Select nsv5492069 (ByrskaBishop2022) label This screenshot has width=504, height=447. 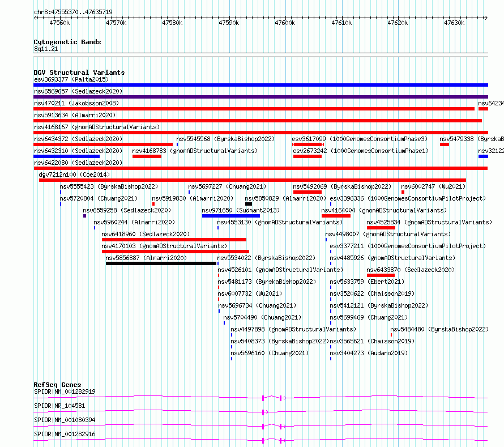tap(342, 186)
